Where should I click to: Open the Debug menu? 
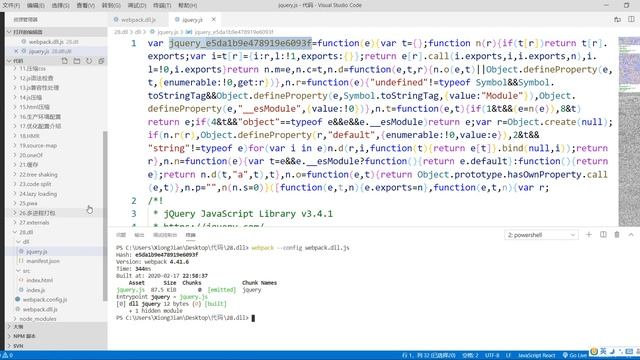[x=137, y=5]
